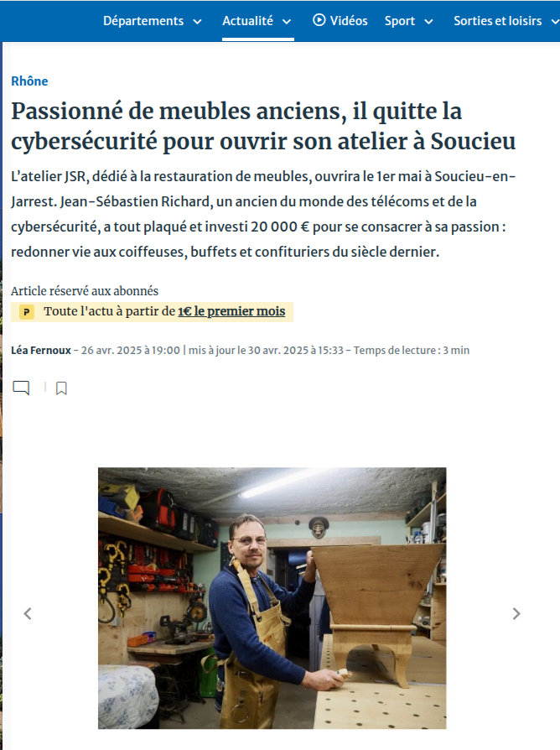
Task: Select the Départements menu item
Action: pos(143,21)
